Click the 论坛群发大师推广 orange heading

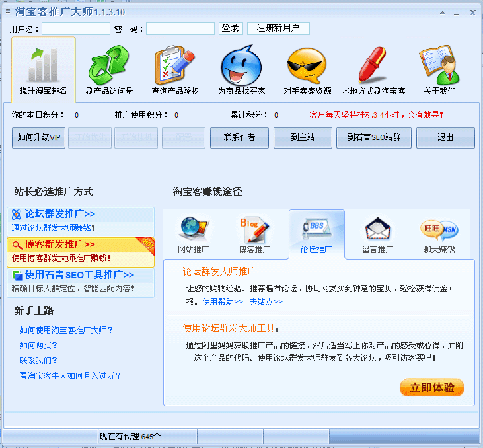pos(219,272)
